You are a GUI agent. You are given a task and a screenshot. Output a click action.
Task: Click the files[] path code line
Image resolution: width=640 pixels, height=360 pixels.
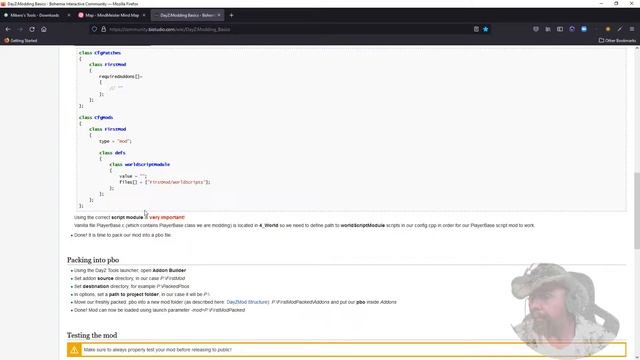click(x=165, y=182)
